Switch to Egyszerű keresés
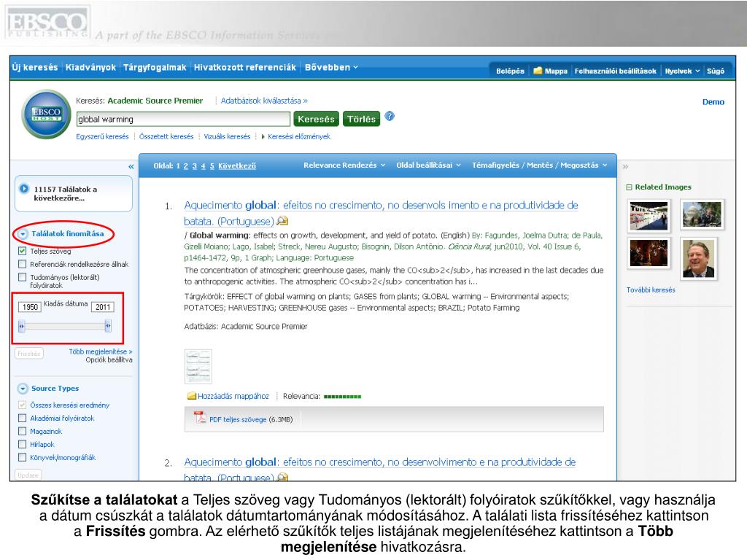Screen dimensions: 747x560 click(x=102, y=136)
